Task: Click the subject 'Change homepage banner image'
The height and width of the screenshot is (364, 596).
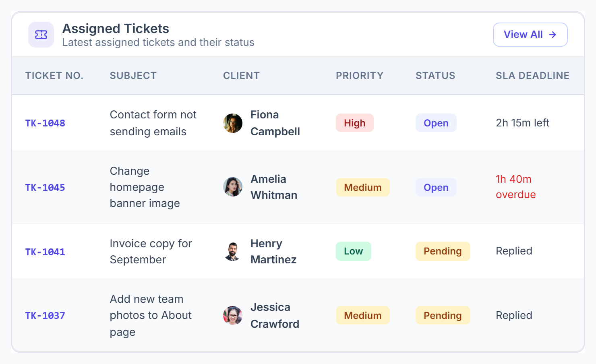Action: pyautogui.click(x=145, y=187)
